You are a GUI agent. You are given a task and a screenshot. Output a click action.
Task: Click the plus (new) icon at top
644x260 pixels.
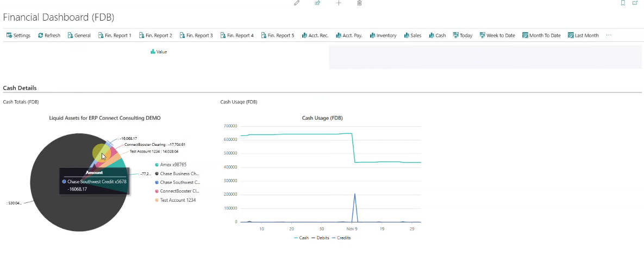339,3
